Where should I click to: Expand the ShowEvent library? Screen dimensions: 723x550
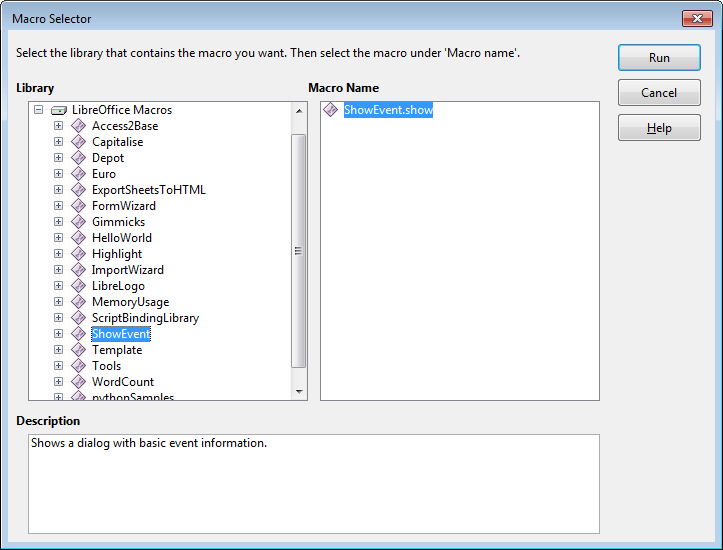tap(58, 333)
